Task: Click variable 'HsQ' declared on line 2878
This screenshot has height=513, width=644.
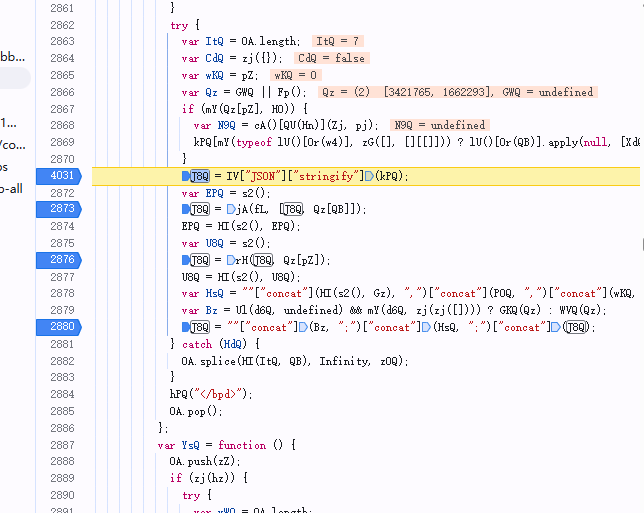Action: [215, 294]
